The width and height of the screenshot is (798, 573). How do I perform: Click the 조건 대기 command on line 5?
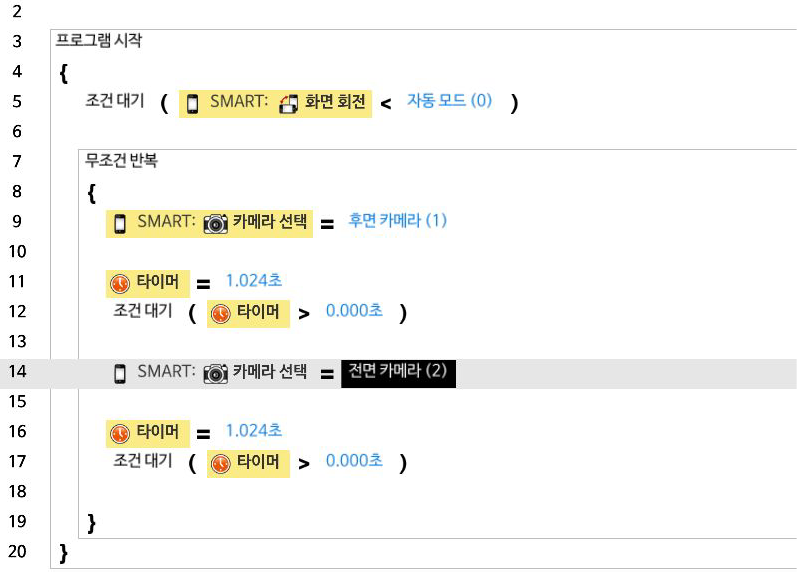115,102
